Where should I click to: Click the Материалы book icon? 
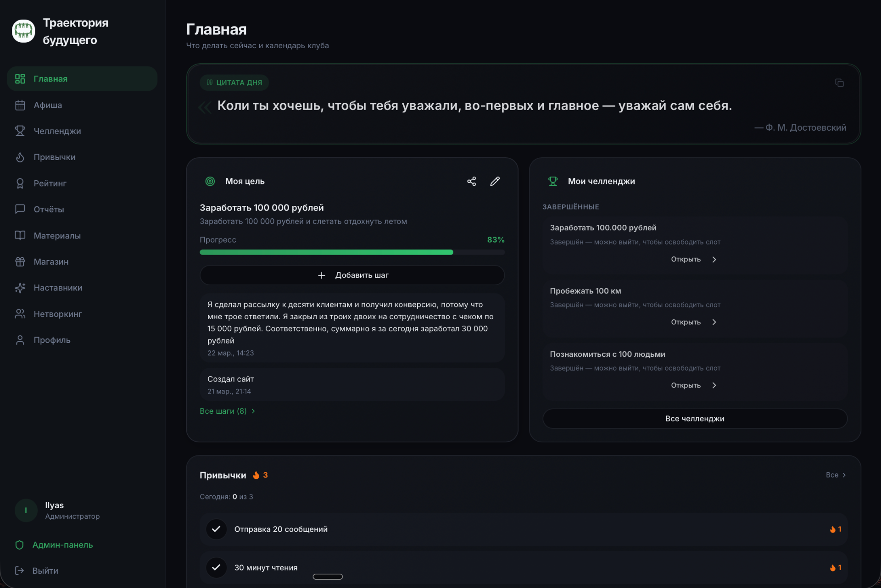point(20,236)
